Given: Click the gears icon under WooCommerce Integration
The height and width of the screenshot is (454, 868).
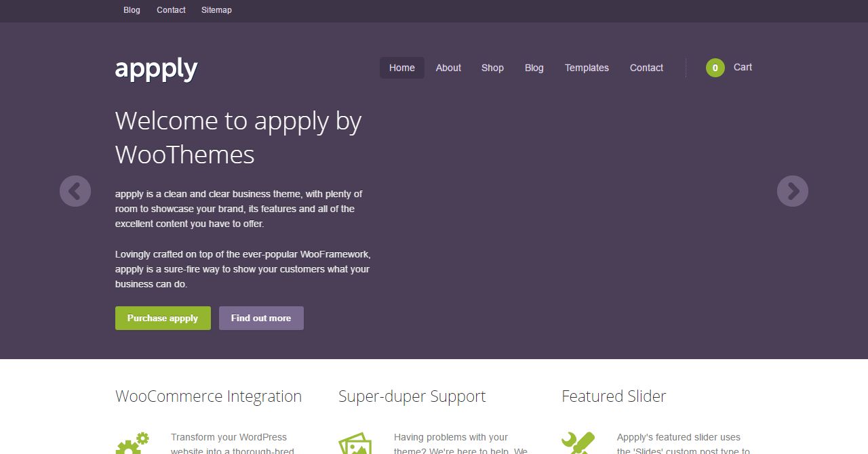Looking at the screenshot, I should pyautogui.click(x=132, y=443).
